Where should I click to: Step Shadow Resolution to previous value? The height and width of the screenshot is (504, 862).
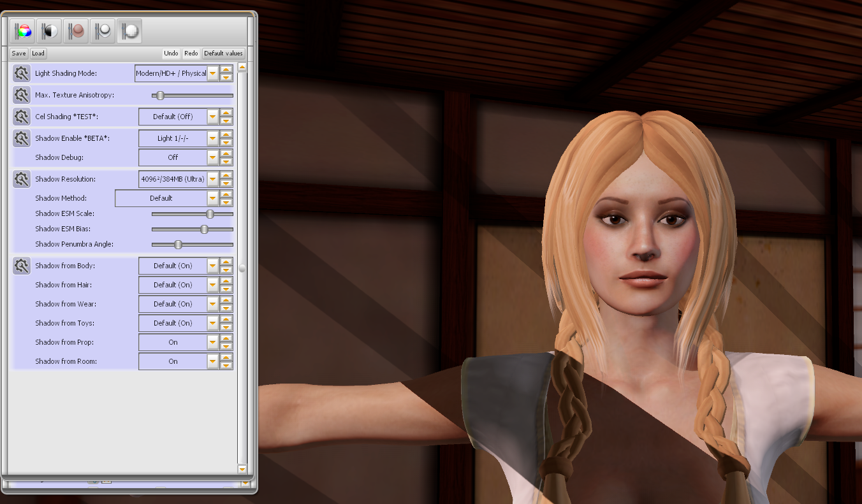tap(226, 175)
